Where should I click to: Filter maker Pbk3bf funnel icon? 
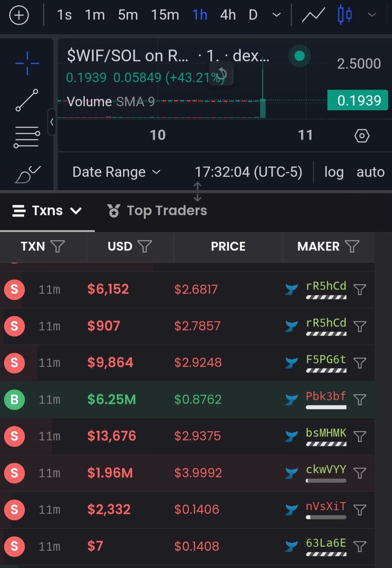click(x=360, y=399)
